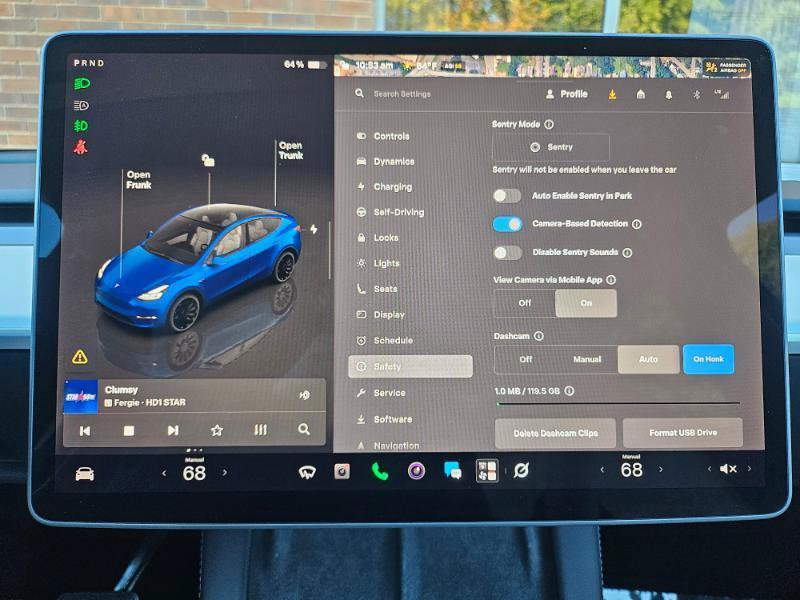Tap the yellow warning triangle icon
This screenshot has height=600, width=800.
tap(80, 357)
